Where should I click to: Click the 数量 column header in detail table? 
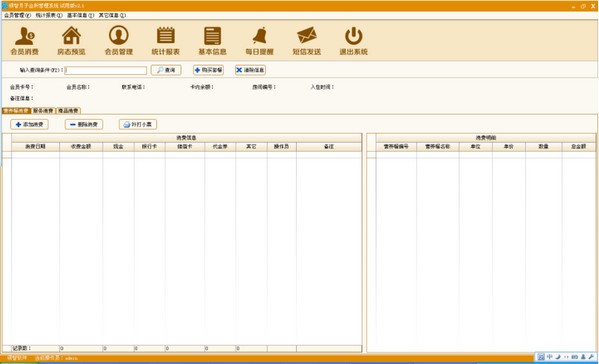pos(544,147)
